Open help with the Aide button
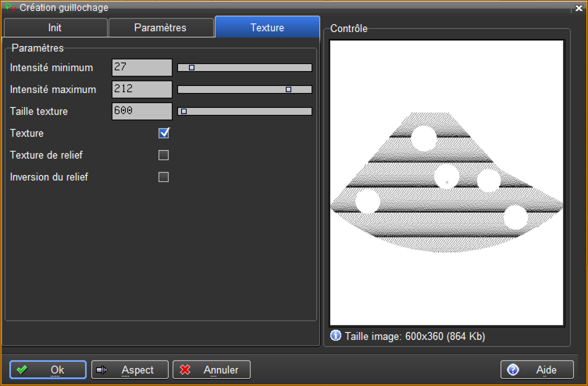This screenshot has height=386, width=588. [x=537, y=370]
